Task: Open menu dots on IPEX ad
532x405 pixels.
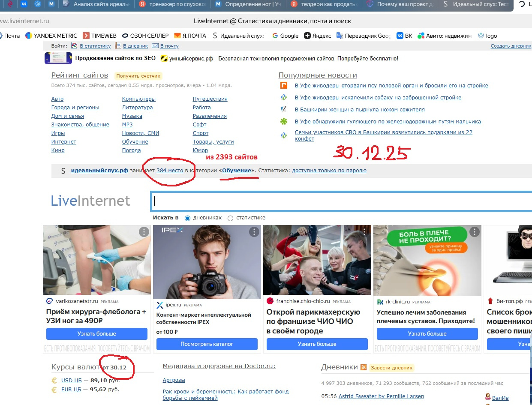Action: 254,232
